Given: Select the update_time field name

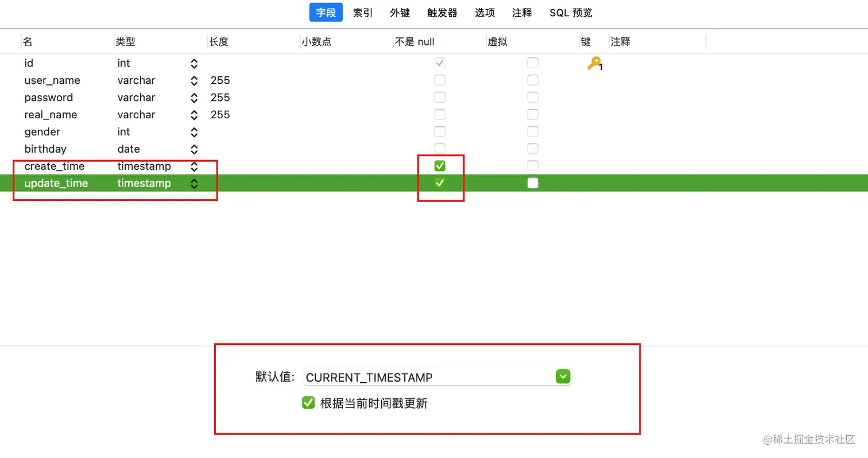Looking at the screenshot, I should click(x=56, y=184).
